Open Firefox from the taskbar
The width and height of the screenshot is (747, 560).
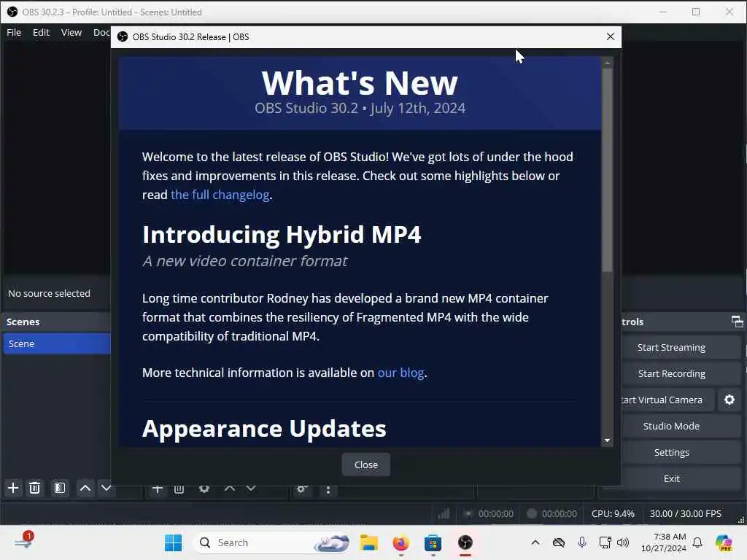pos(401,542)
